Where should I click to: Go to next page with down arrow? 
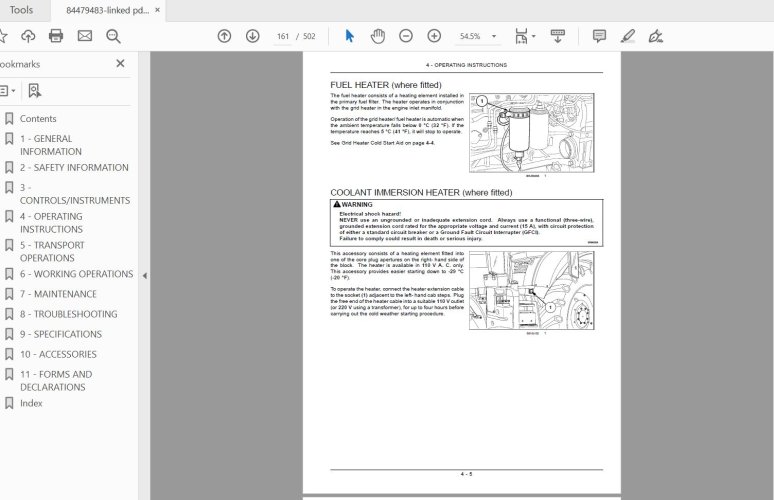252,36
